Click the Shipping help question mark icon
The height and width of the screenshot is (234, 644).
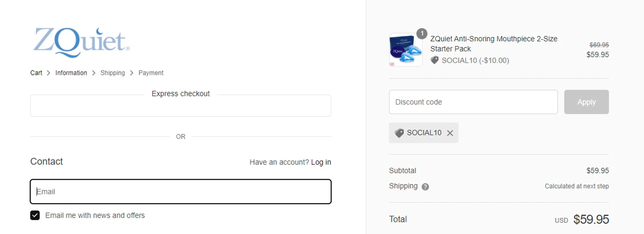(x=425, y=187)
